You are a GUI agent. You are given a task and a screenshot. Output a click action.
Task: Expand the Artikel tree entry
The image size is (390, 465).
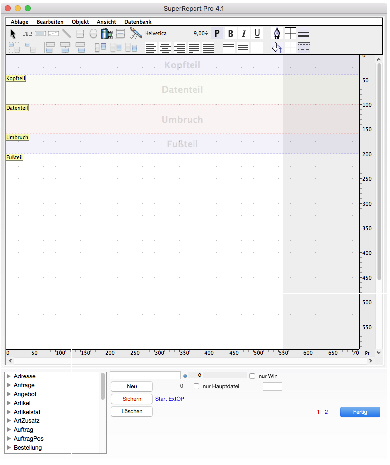9,403
